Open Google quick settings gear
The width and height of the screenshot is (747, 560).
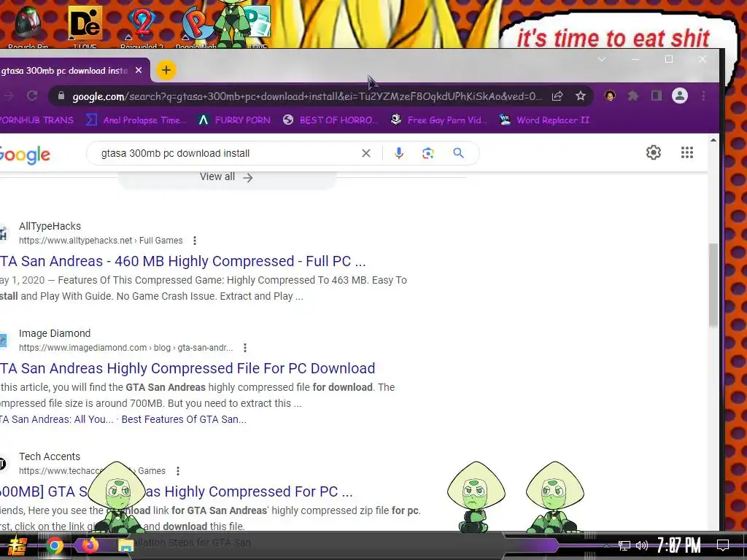654,152
